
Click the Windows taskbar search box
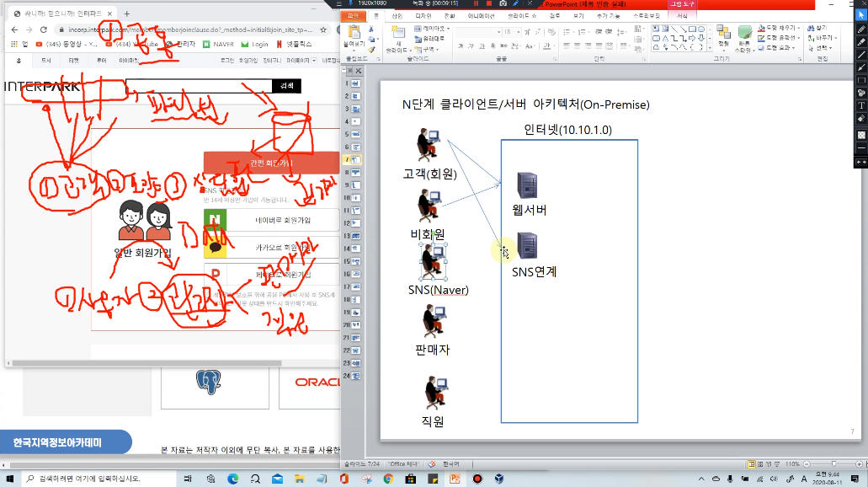(100, 479)
